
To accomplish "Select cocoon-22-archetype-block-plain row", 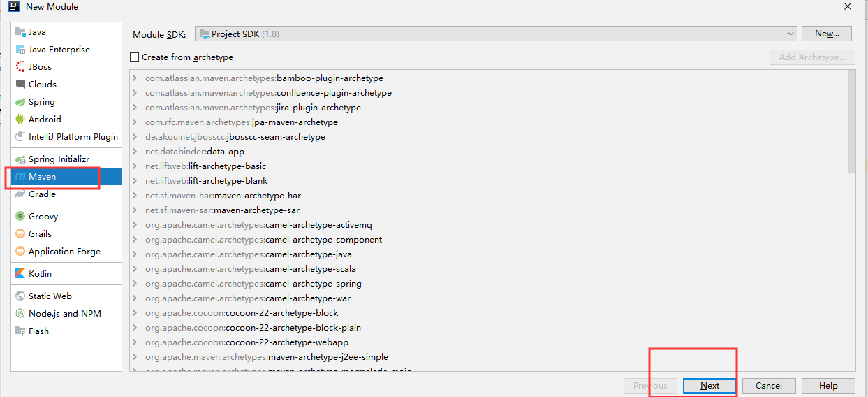I will click(x=489, y=328).
